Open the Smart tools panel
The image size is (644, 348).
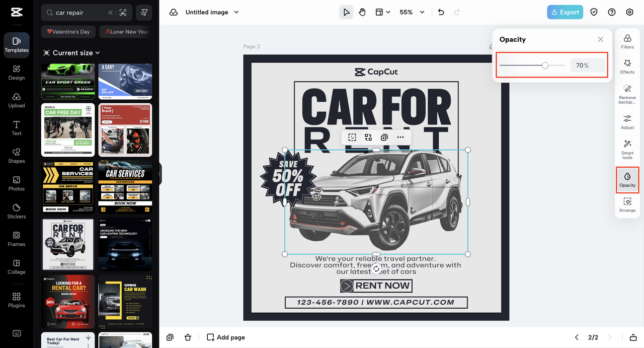627,150
